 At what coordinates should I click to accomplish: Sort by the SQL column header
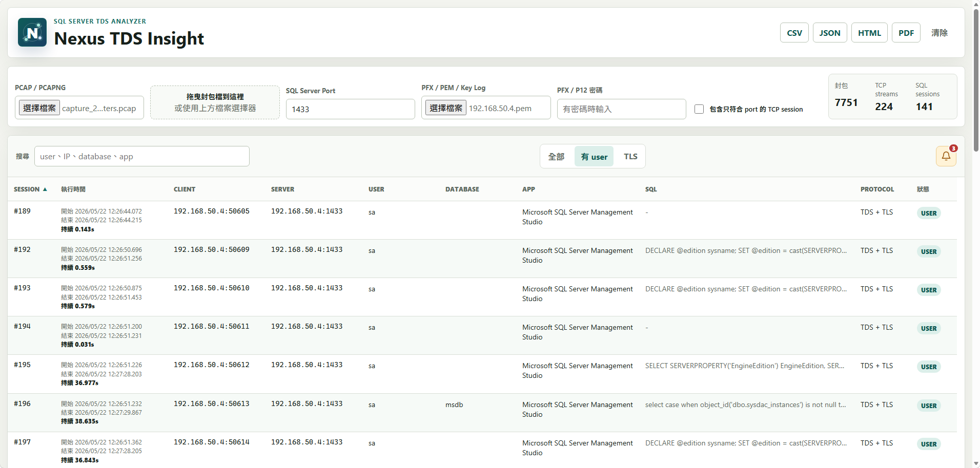(x=651, y=189)
